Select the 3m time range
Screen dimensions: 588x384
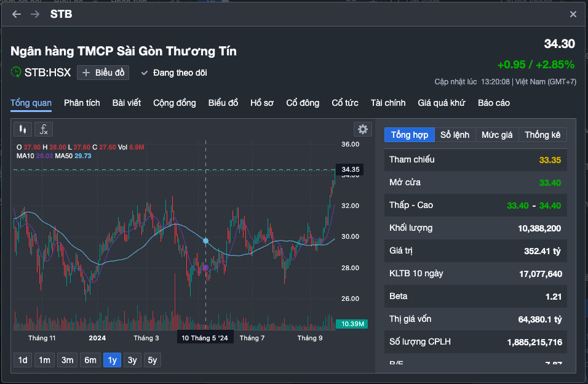click(x=68, y=361)
